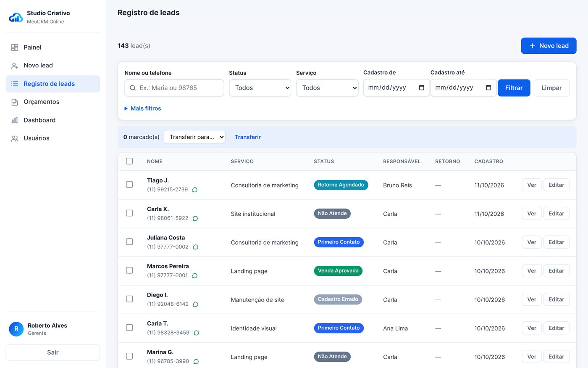The height and width of the screenshot is (368, 588).
Task: Click the Novo lead person-plus sidebar icon
Action: [15, 66]
